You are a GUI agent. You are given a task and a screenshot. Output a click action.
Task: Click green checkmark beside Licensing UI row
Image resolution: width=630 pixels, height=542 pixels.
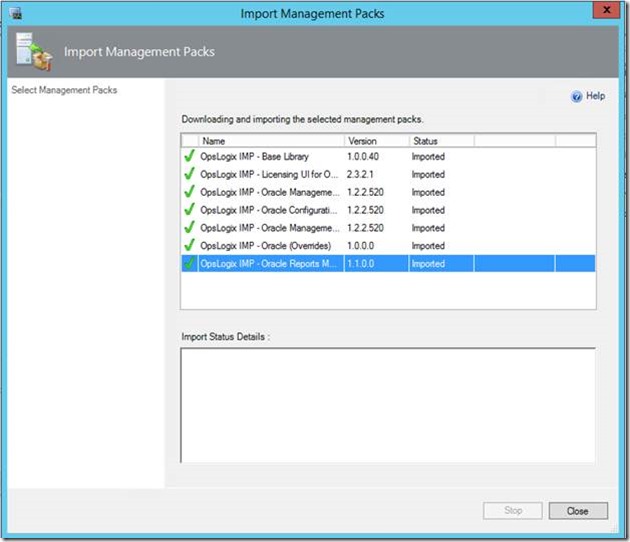pyautogui.click(x=189, y=175)
